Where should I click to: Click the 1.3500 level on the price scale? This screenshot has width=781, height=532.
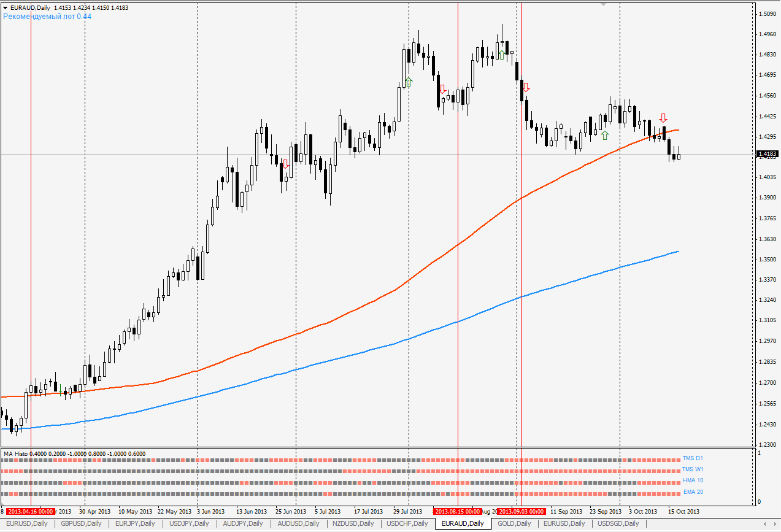click(x=767, y=260)
